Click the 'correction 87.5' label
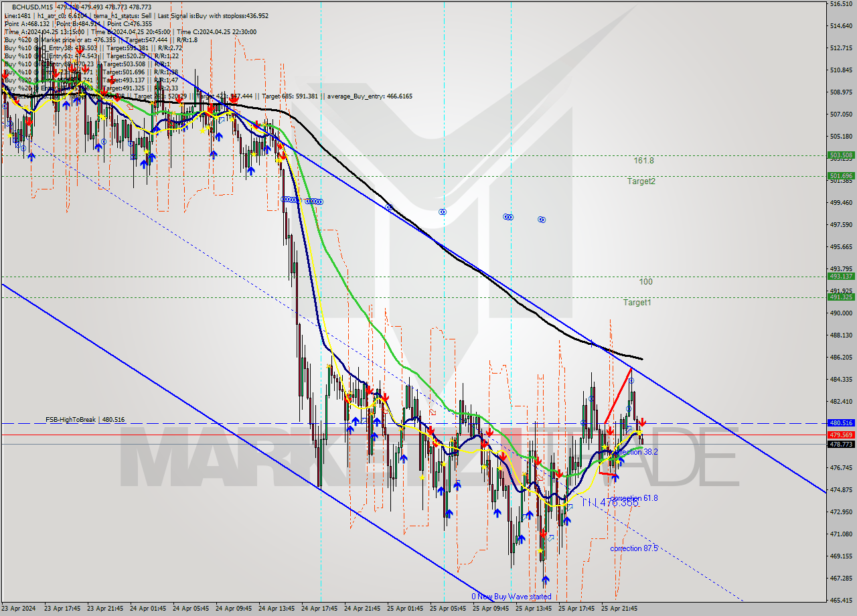The width and height of the screenshot is (857, 616). point(634,548)
